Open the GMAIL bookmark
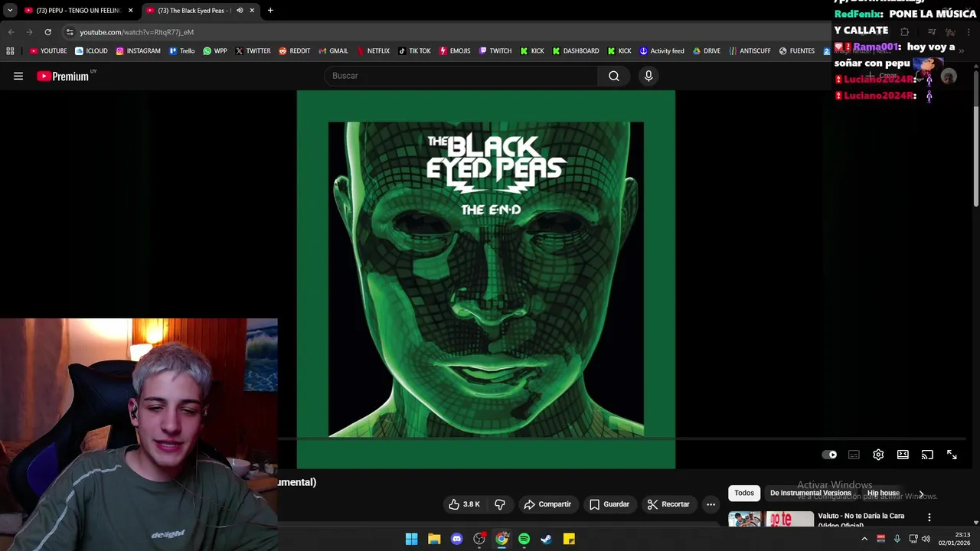 [333, 51]
